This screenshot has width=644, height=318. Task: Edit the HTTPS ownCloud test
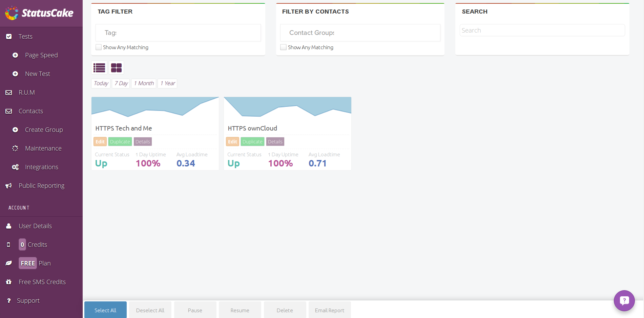(232, 142)
